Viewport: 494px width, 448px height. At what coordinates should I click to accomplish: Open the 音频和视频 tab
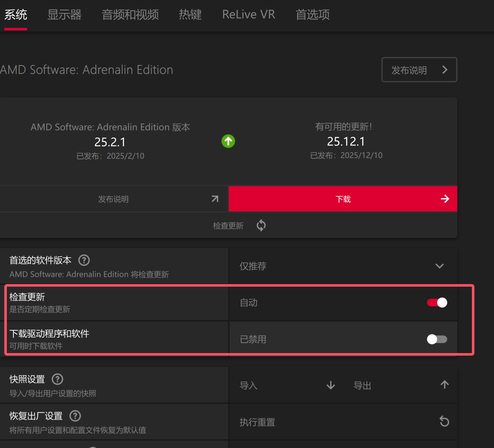point(130,15)
